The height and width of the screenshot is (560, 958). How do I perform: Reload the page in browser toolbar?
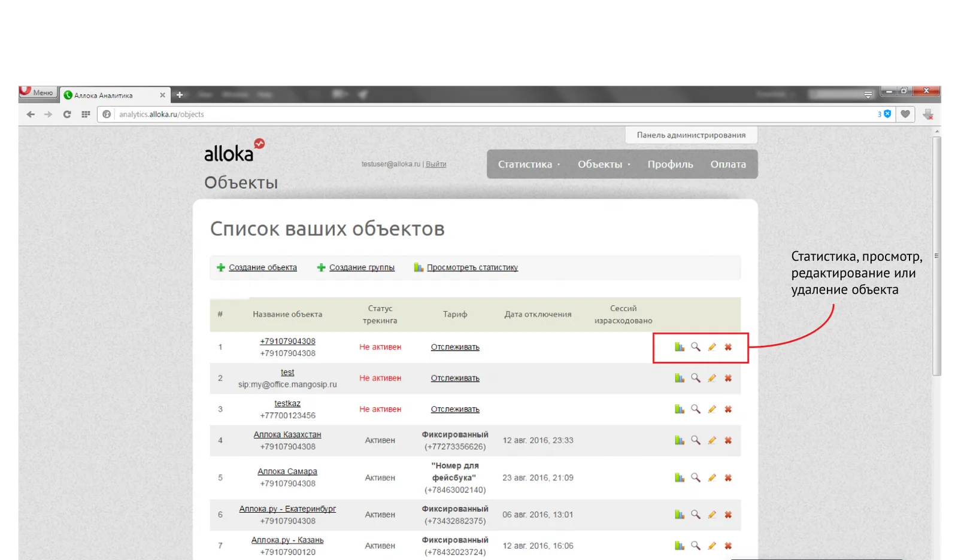[x=67, y=114]
